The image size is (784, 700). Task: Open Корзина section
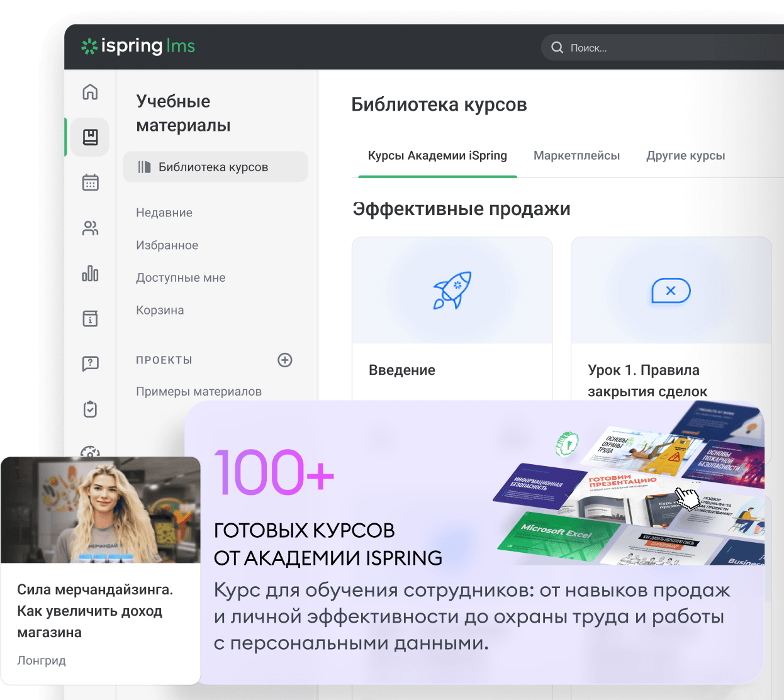tap(160, 310)
